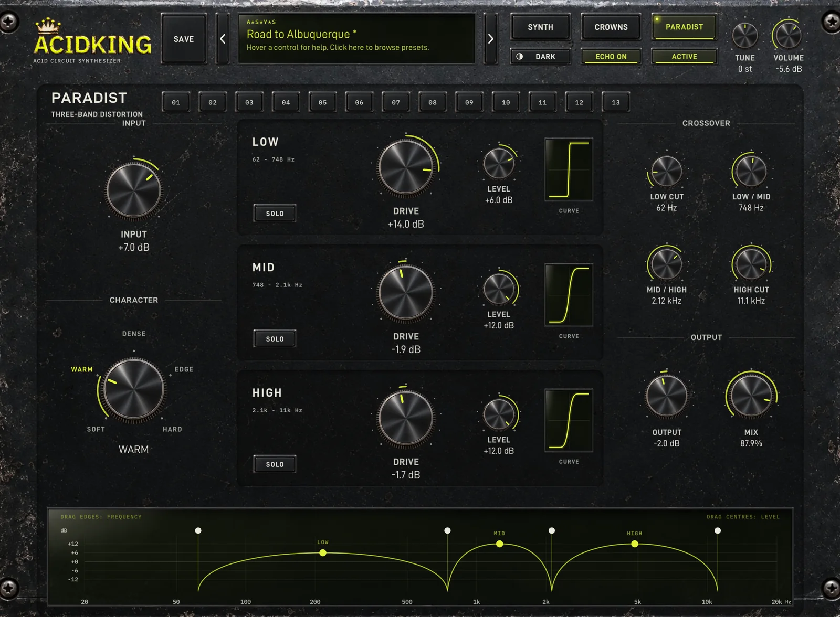Solo the Low band

(275, 214)
